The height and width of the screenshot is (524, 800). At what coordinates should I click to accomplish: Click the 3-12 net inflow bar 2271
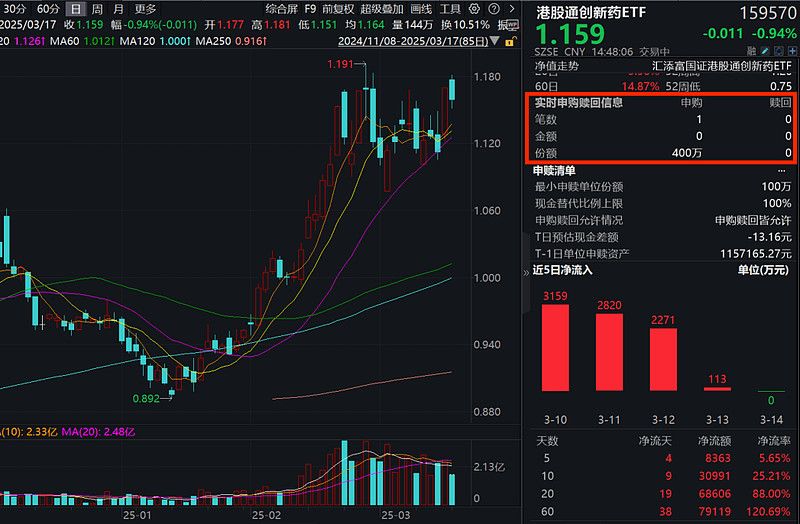point(663,360)
